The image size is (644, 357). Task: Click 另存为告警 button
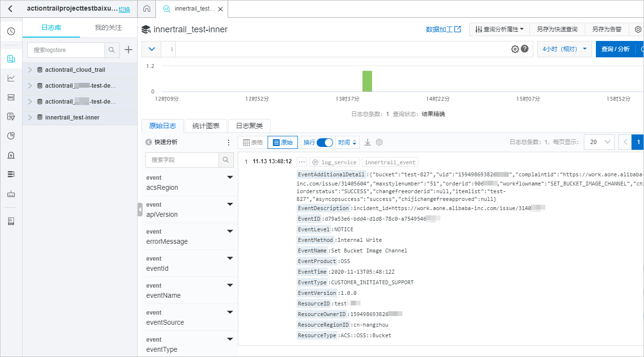(607, 29)
